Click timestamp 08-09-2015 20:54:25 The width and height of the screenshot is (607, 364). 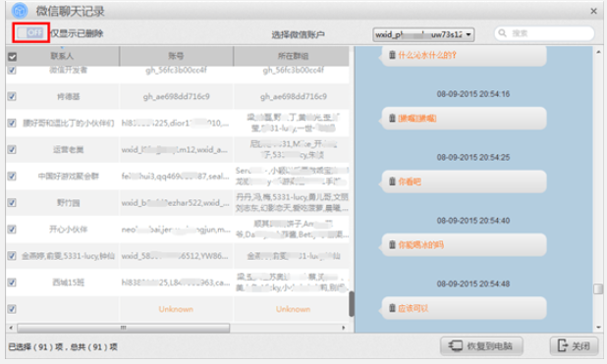[473, 157]
